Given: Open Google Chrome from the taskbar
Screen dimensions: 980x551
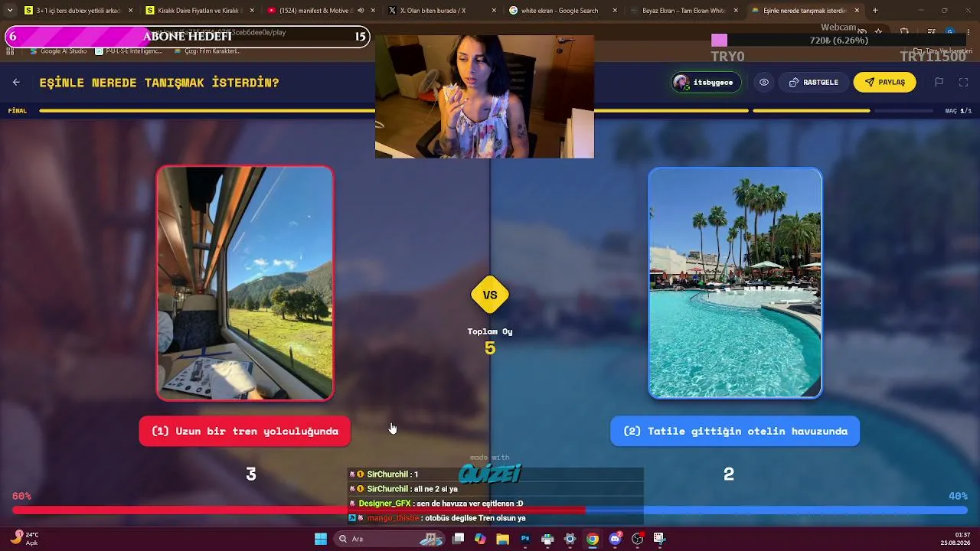Looking at the screenshot, I should click(593, 539).
